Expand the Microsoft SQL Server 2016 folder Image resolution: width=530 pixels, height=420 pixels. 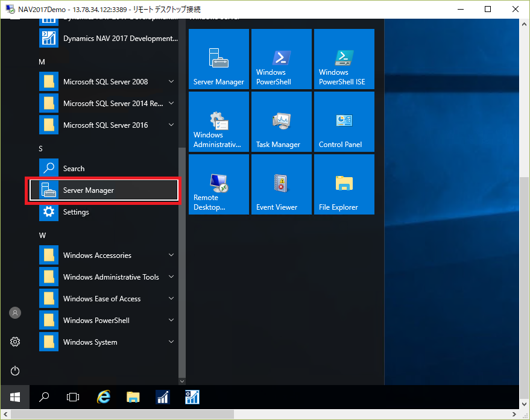(x=108, y=125)
